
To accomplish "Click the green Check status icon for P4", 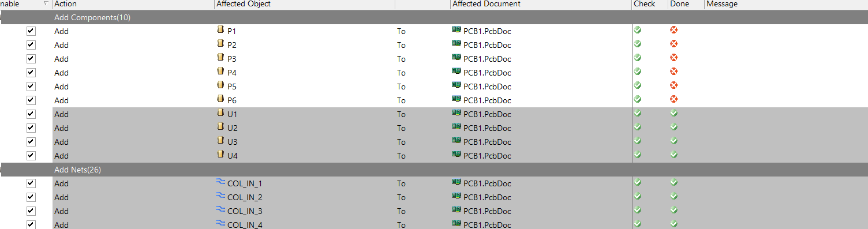I will point(638,72).
